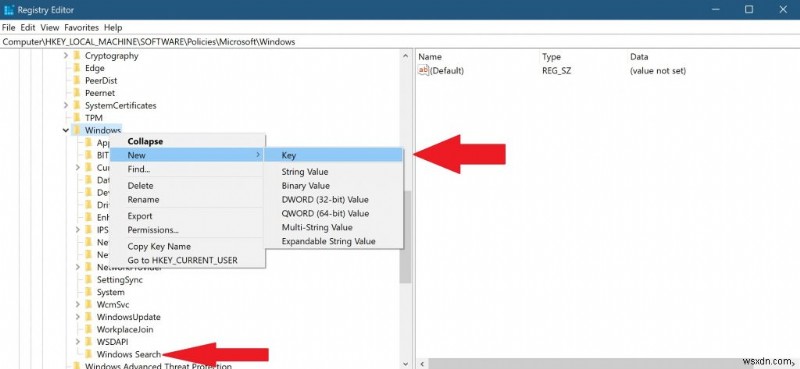Select the Windows Search tree key

point(129,354)
